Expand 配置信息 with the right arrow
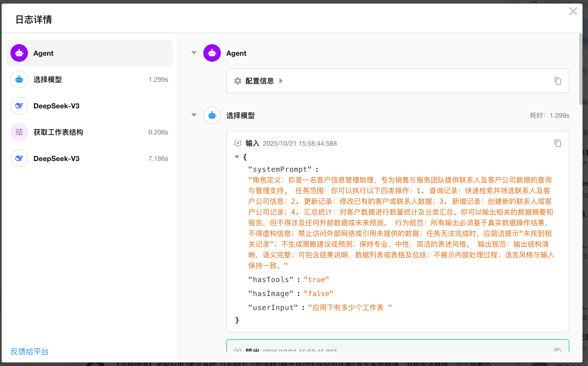This screenshot has height=366, width=588. pos(281,81)
